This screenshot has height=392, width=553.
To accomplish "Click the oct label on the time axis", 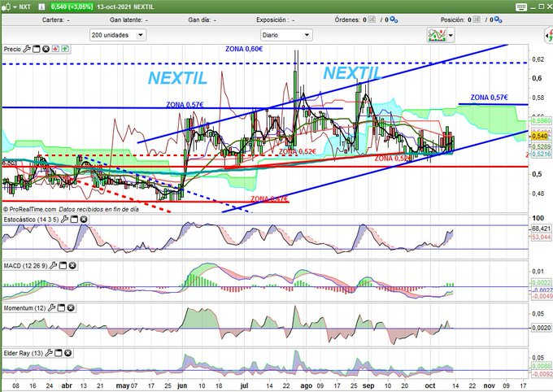I will point(430,385).
